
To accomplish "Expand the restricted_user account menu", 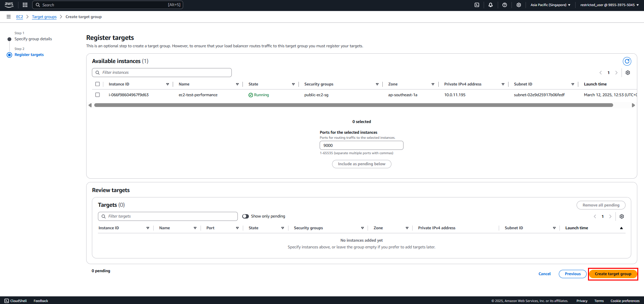I will [609, 5].
